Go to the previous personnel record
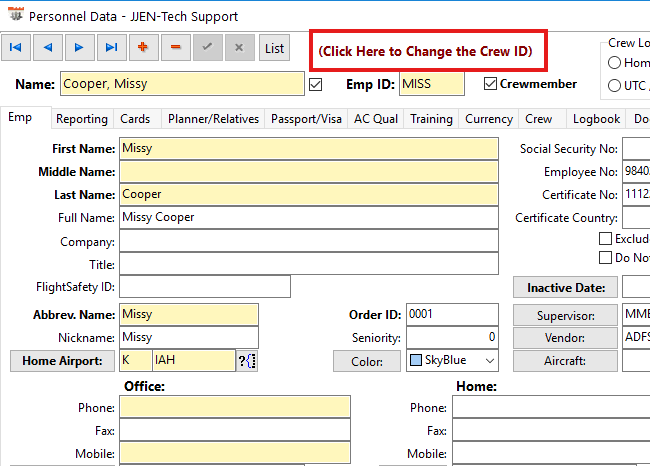 tap(48, 47)
